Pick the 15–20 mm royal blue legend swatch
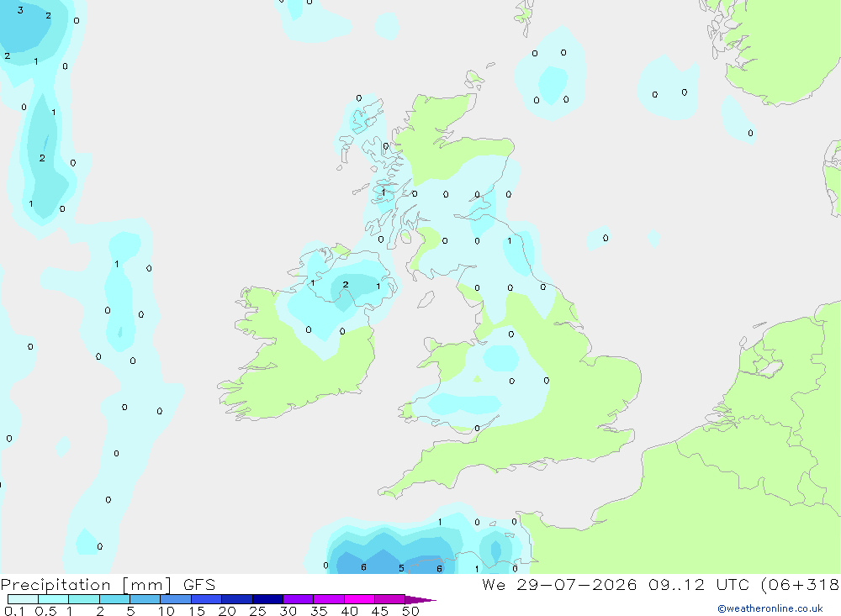Viewport: 841px width, 616px height. [206, 599]
